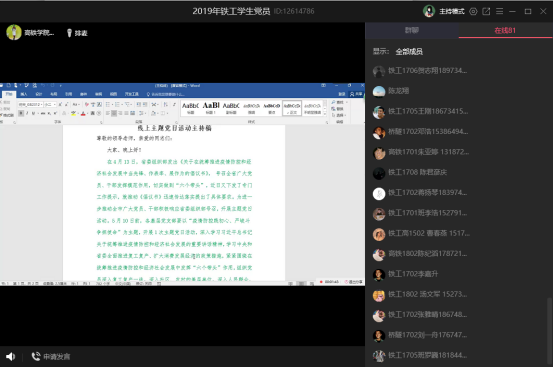
Task: Click the Tell Me lightbulb search box in Word
Action: point(165,94)
